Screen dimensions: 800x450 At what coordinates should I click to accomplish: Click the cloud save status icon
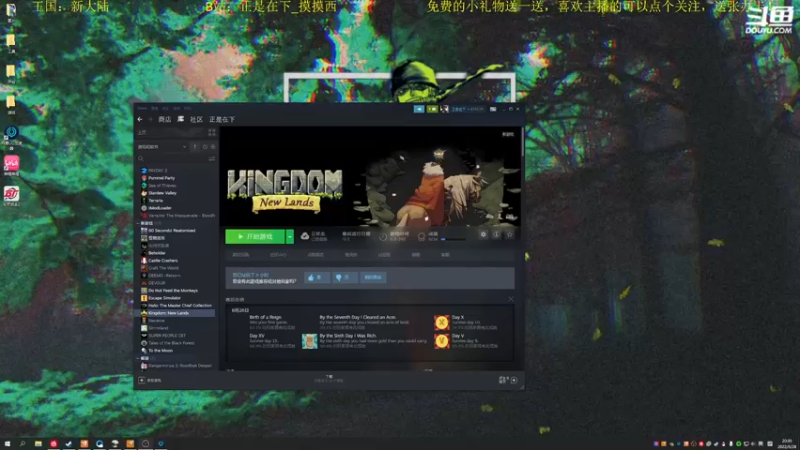(x=305, y=236)
